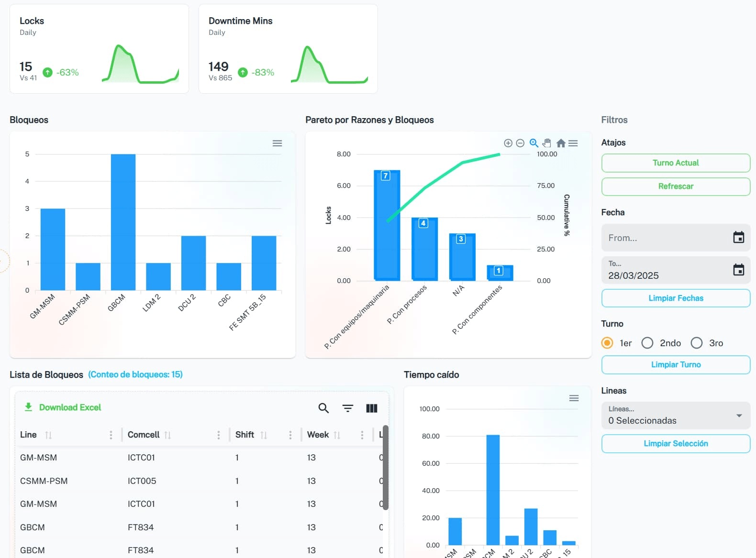Image resolution: width=756 pixels, height=558 pixels.
Task: Click the Turno Actual shortcut button
Action: pos(675,163)
